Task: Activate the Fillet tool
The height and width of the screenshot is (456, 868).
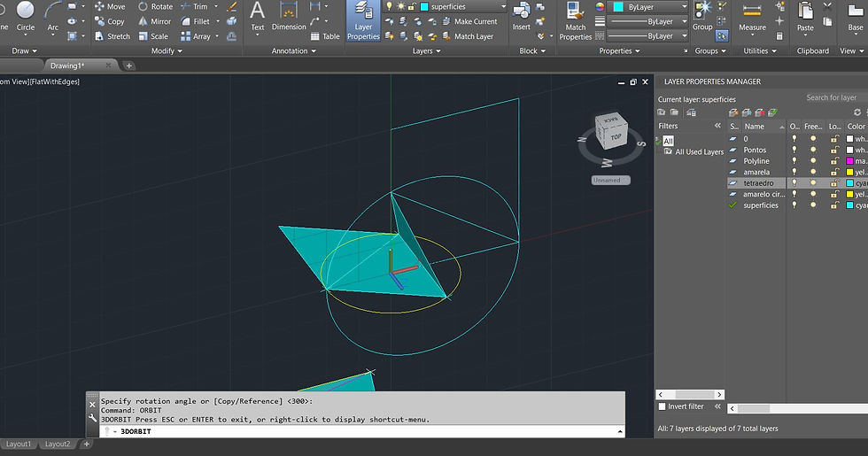Action: point(196,21)
